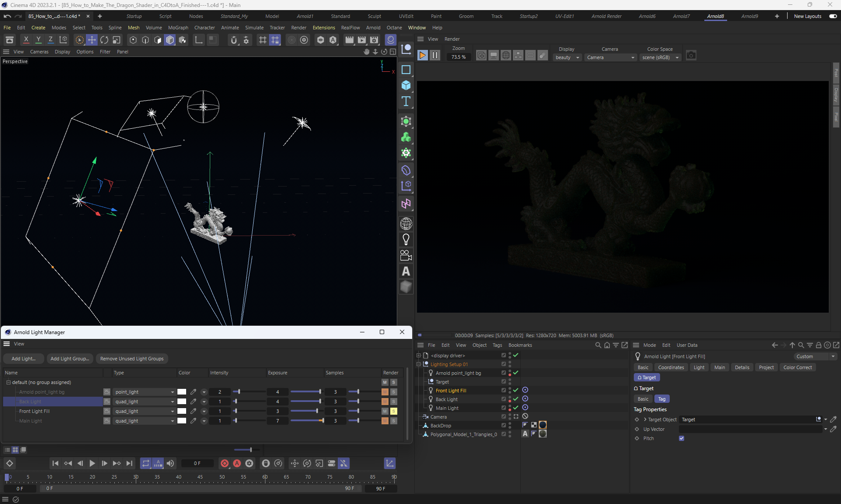Viewport: 841px width, 504px height.
Task: Open Back Light type quad_light dropdown
Action: (144, 402)
